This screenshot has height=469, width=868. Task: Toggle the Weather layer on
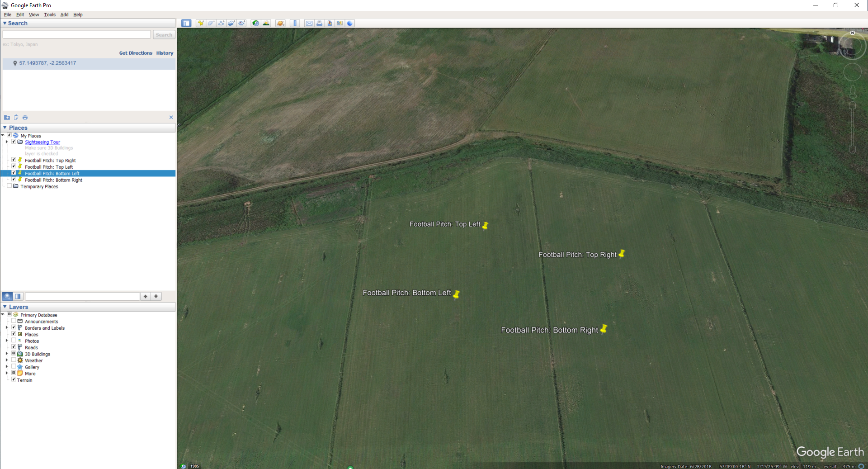[14, 360]
